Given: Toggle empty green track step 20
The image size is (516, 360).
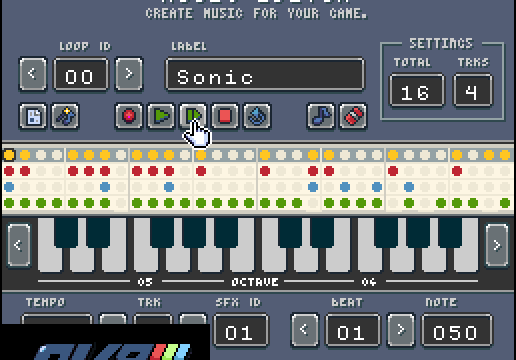Looking at the screenshot, I should coord(313,203).
